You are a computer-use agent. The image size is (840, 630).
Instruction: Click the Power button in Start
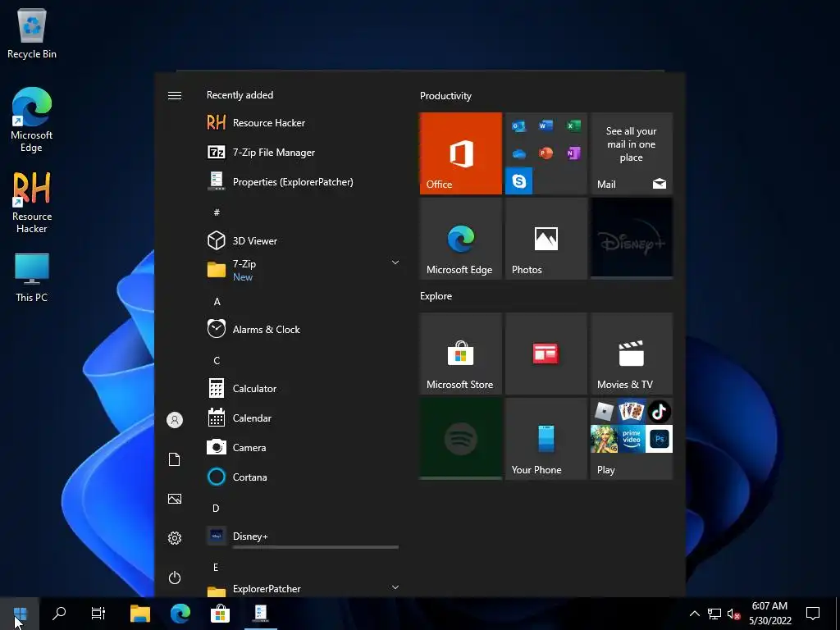pos(175,577)
